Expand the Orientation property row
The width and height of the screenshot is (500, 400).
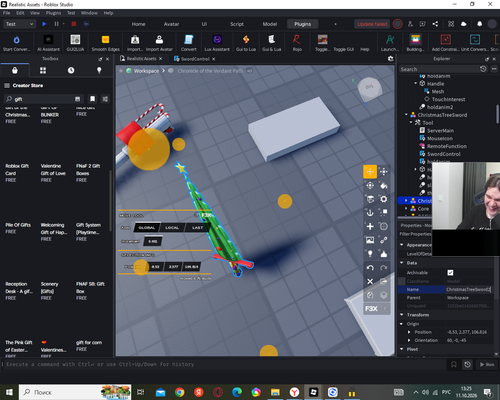click(x=409, y=340)
